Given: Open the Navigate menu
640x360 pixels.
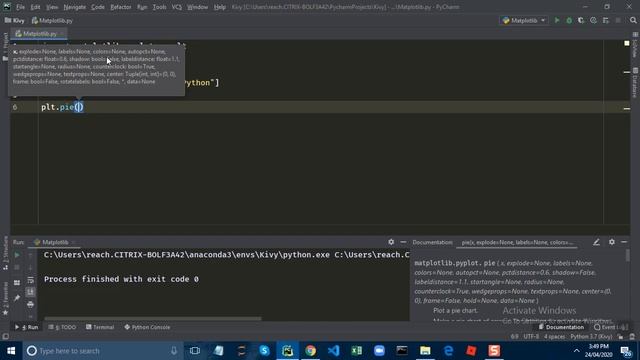Looking at the screenshot, I should point(75,7).
